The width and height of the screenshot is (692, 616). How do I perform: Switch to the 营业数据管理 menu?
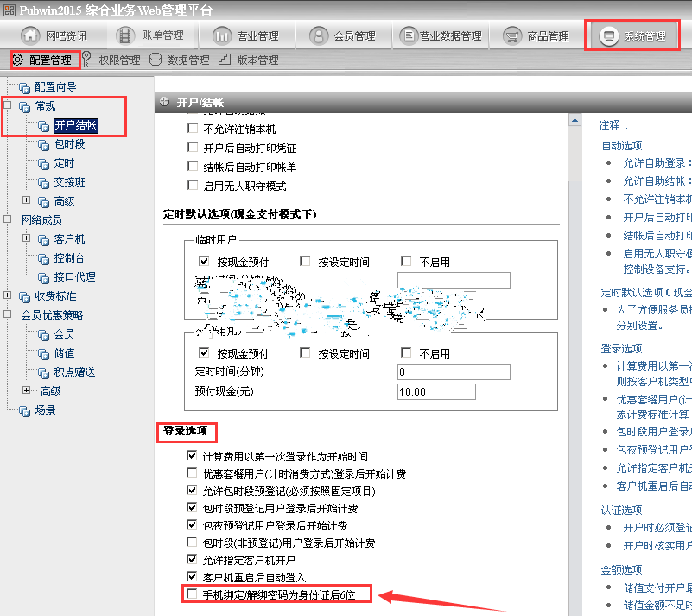click(441, 36)
